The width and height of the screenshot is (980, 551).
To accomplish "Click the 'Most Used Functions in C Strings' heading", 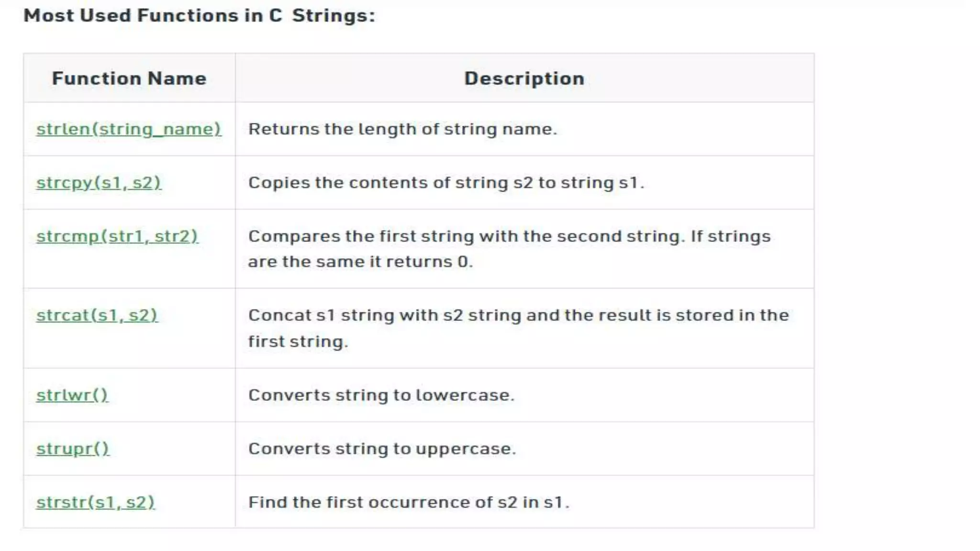I will coord(199,16).
